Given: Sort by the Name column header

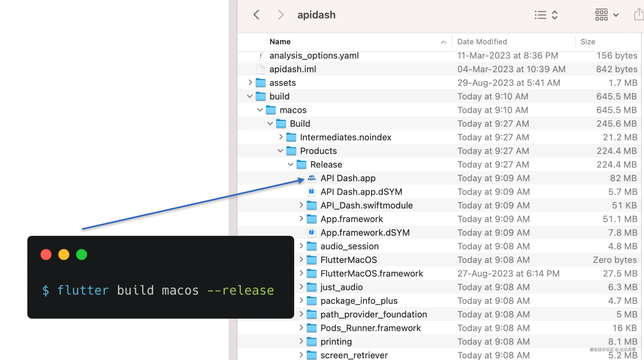Looking at the screenshot, I should coord(280,42).
